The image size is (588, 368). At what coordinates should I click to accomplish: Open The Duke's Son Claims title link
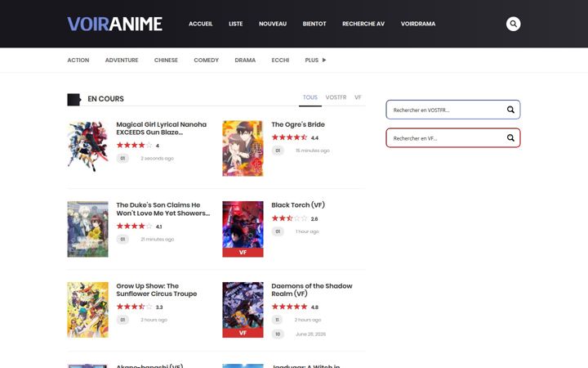(163, 209)
